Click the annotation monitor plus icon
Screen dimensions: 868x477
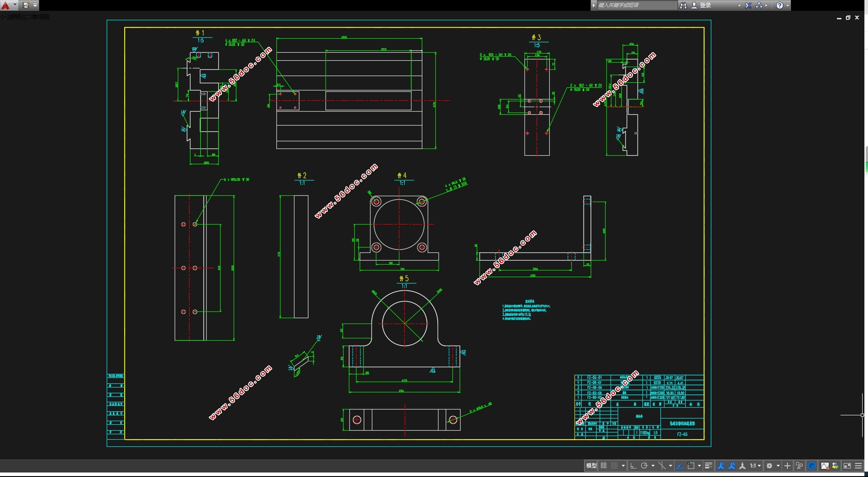pyautogui.click(x=787, y=466)
